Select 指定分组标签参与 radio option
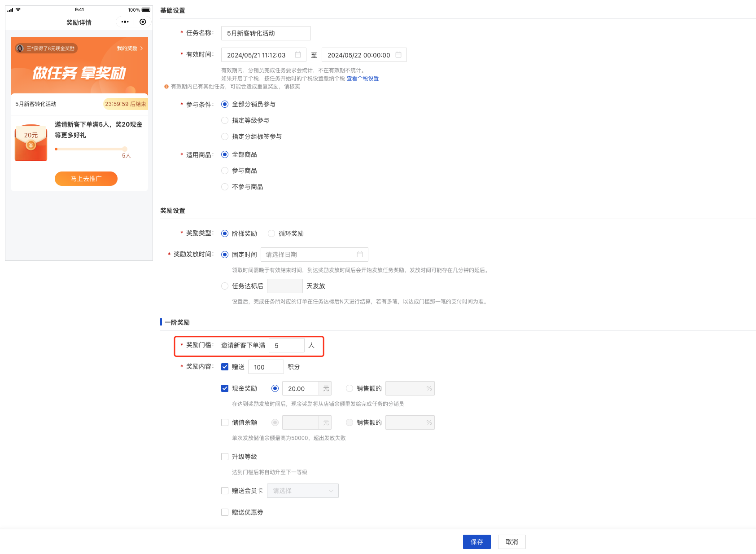Image resolution: width=756 pixels, height=554 pixels. tap(225, 136)
